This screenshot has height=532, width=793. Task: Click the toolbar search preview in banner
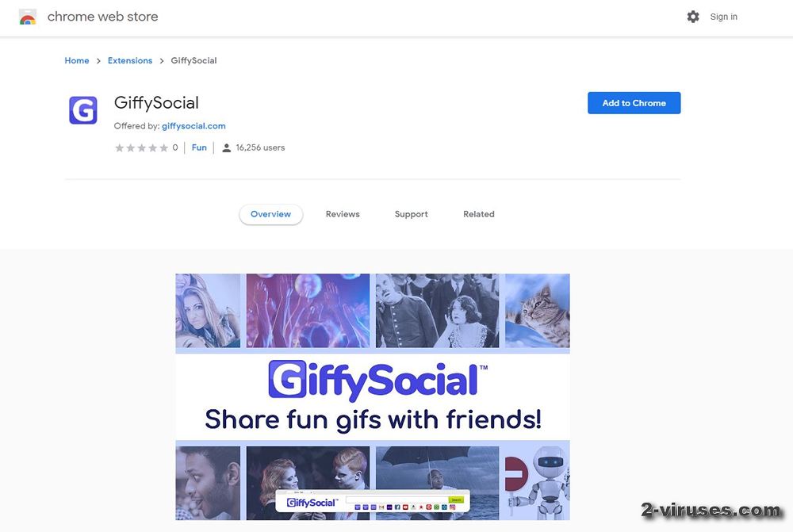373,500
